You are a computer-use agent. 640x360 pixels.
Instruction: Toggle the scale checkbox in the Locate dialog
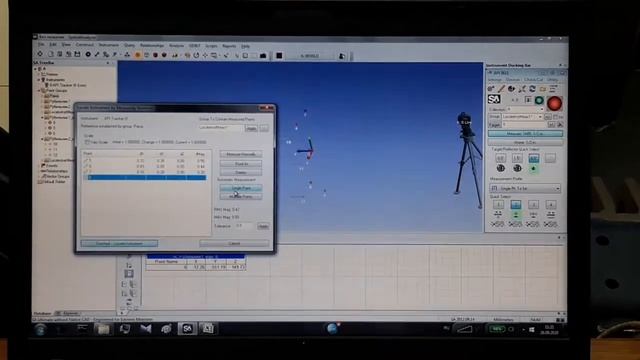tap(87, 142)
